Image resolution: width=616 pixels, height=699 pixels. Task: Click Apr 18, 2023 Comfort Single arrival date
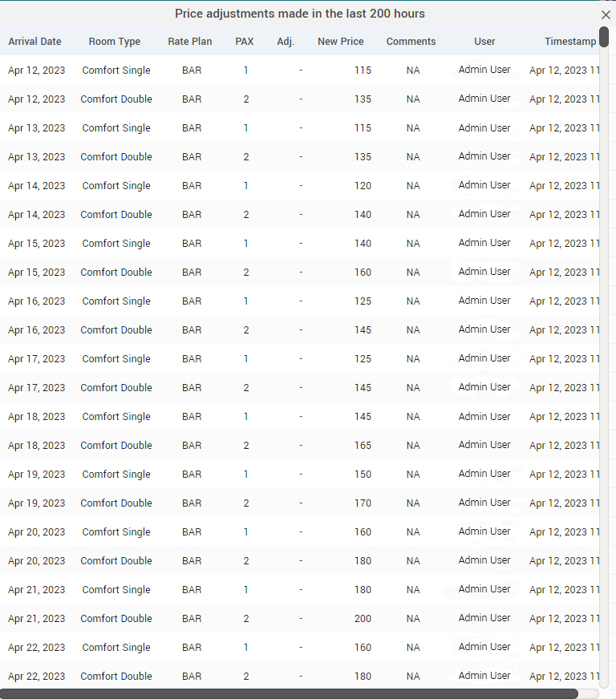37,416
